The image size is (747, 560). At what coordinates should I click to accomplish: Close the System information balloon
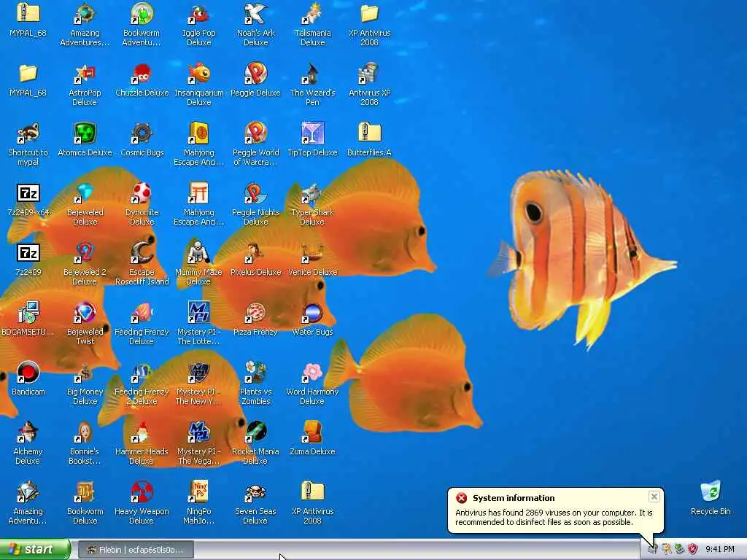point(654,497)
